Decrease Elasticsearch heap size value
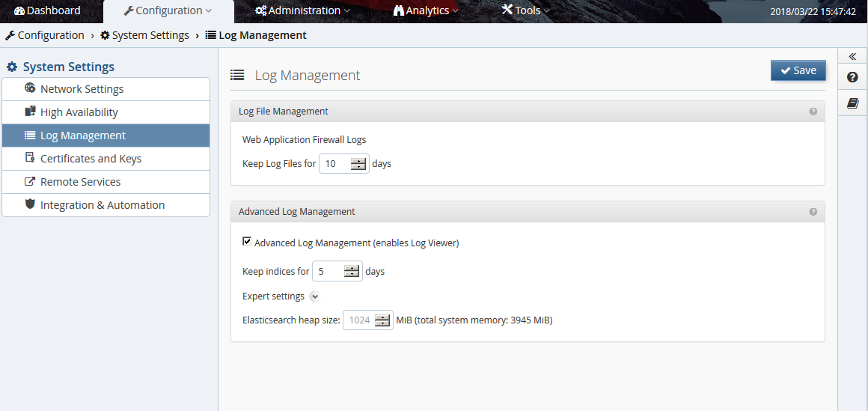The height and width of the screenshot is (411, 868). click(x=382, y=323)
